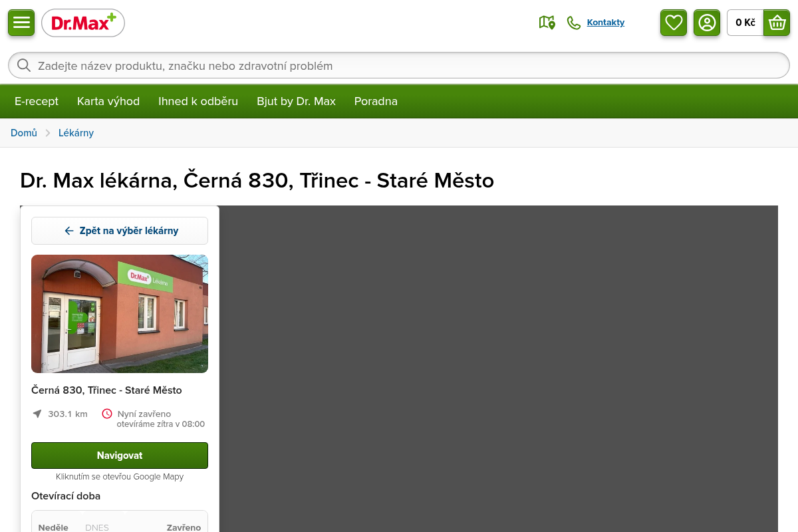The height and width of the screenshot is (532, 798).
Task: Click the Kontakty link
Action: 606,23
